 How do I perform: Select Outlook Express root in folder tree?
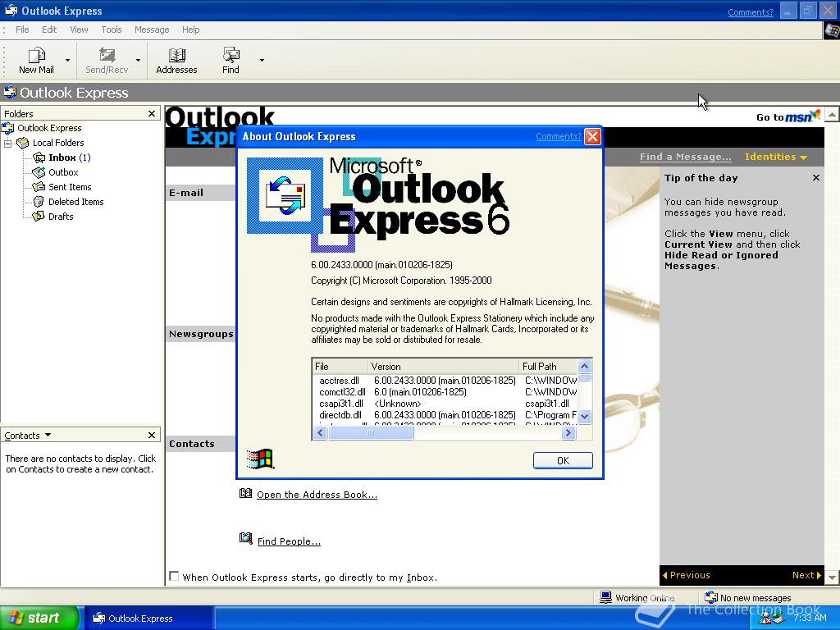pyautogui.click(x=49, y=128)
